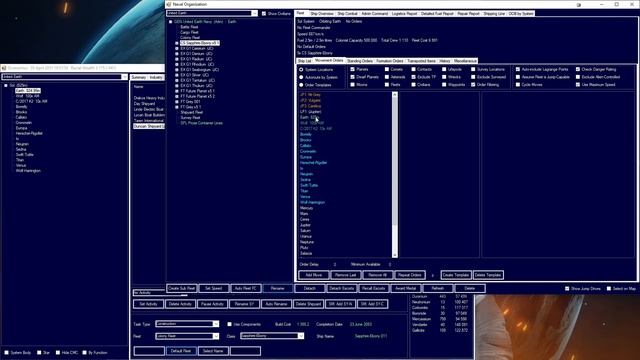The height and width of the screenshot is (360, 640).
Task: Open the Task Type dropdown
Action: pyautogui.click(x=216, y=324)
